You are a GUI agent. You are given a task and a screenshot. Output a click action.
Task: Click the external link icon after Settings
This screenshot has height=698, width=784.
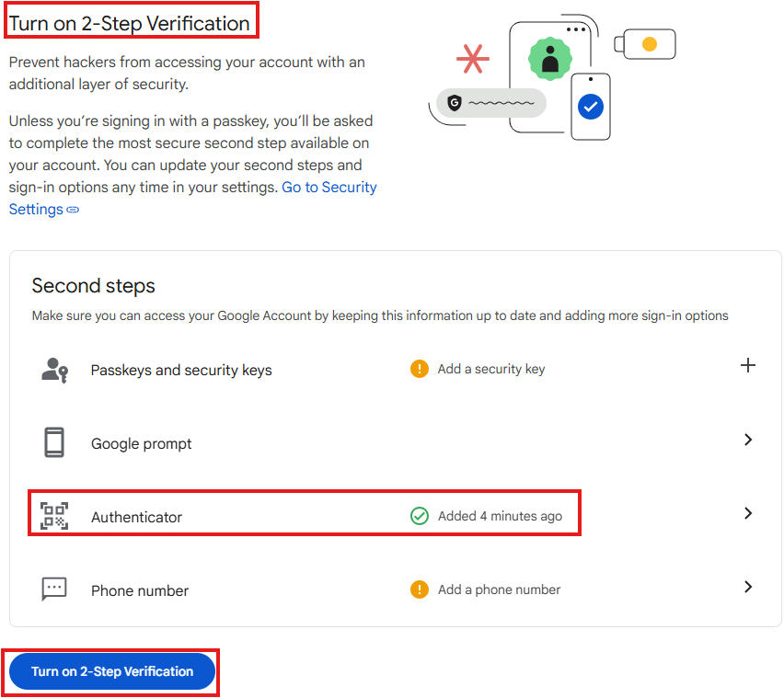pyautogui.click(x=74, y=210)
